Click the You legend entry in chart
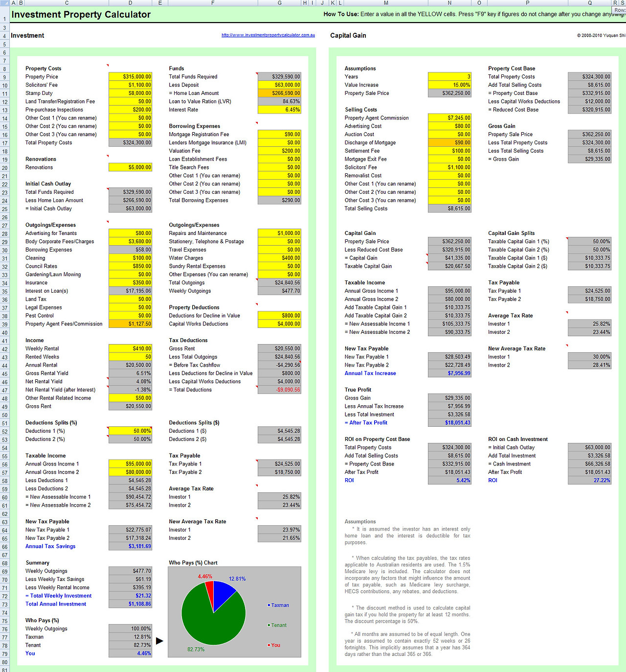626x672 pixels. (274, 645)
